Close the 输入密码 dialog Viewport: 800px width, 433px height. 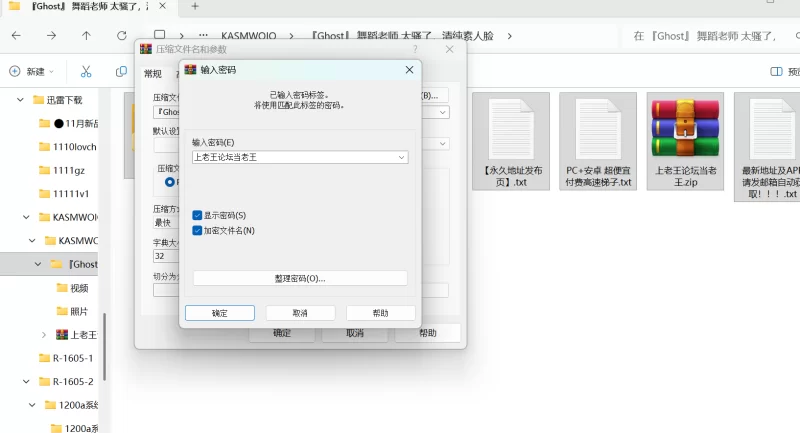coord(409,69)
